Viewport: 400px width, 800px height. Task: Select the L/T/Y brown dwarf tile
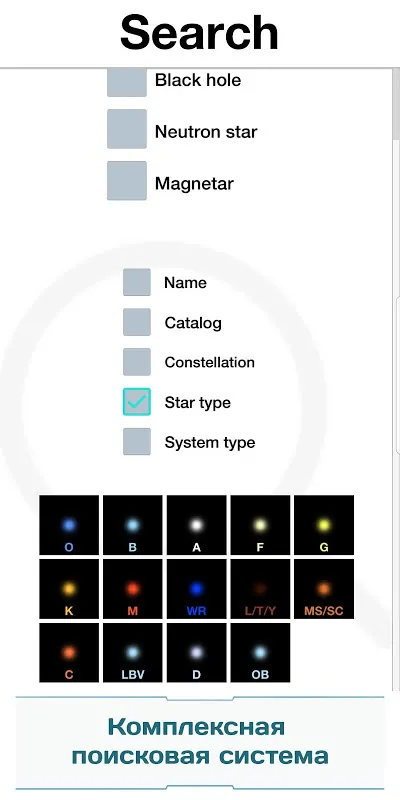pyautogui.click(x=260, y=589)
